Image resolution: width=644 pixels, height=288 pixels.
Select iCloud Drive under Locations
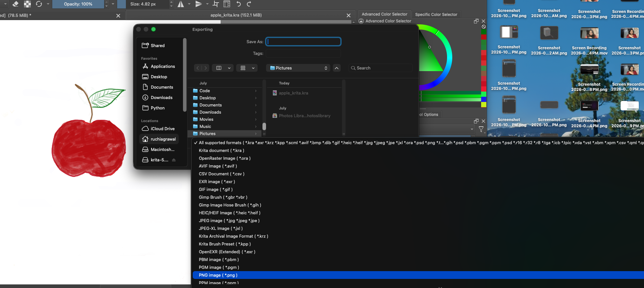pyautogui.click(x=158, y=129)
